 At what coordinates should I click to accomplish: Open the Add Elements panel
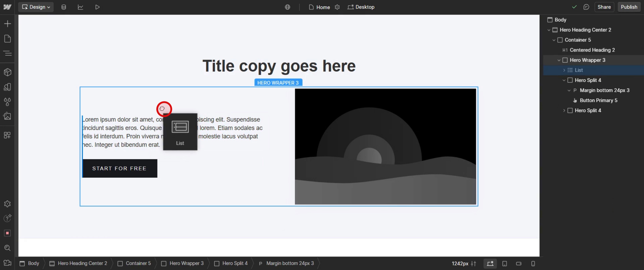7,24
